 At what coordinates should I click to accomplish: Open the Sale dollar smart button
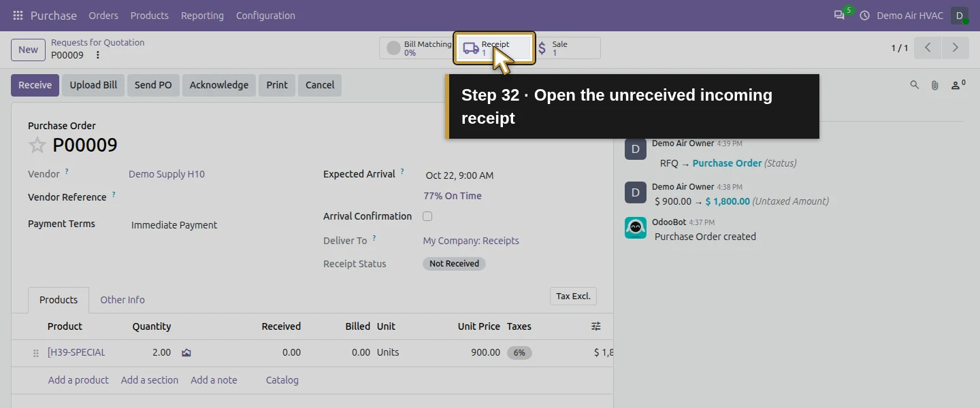coord(567,48)
